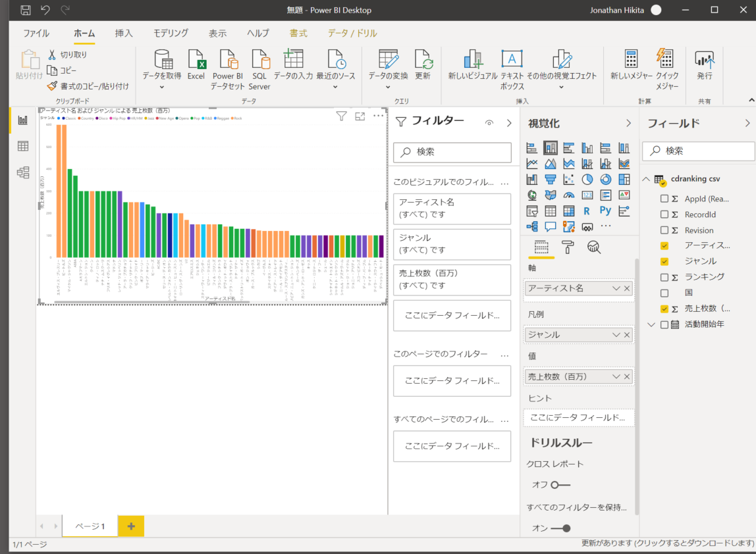Expand the 活動開始年 date hierarchy
The width and height of the screenshot is (756, 554).
pyautogui.click(x=651, y=324)
